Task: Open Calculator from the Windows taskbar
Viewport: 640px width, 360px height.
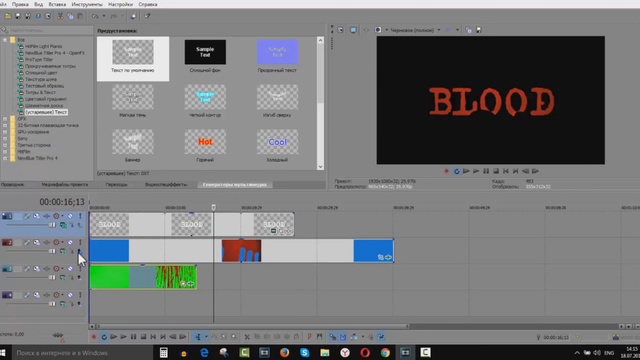Action: (x=163, y=352)
